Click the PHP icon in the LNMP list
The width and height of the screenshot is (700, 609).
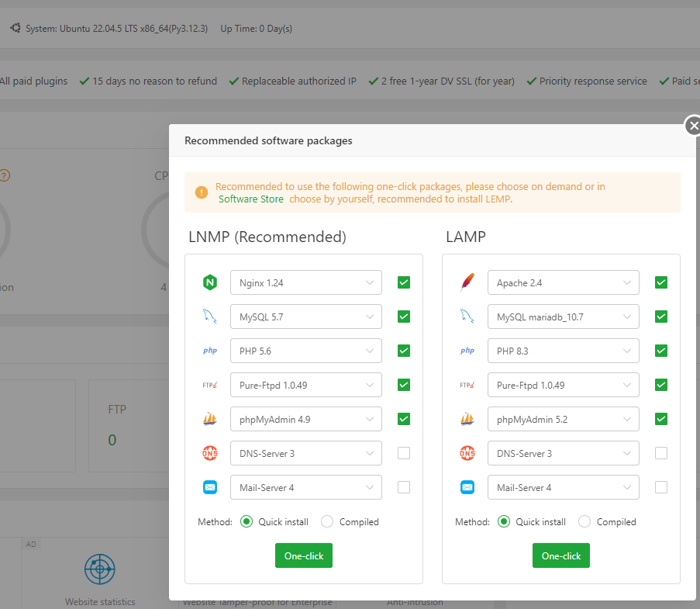coord(209,351)
